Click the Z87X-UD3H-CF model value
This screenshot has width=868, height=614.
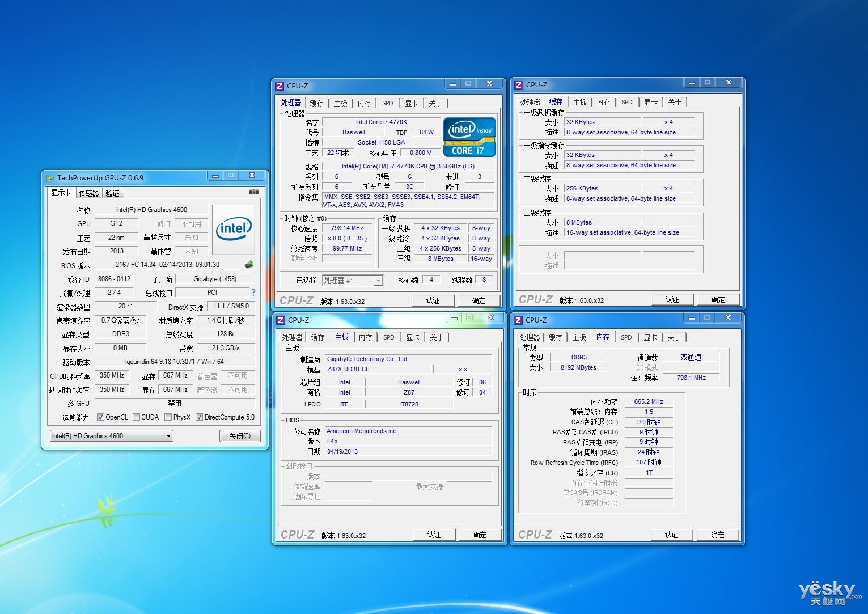point(379,369)
